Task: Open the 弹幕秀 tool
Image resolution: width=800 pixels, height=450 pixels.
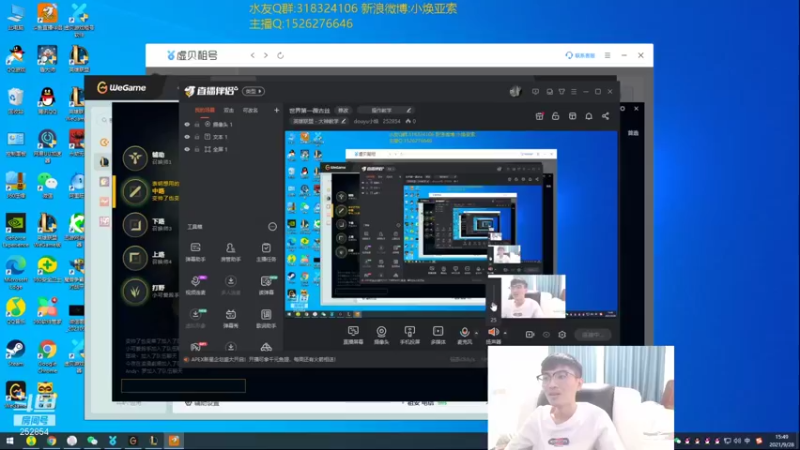Action: (231, 318)
